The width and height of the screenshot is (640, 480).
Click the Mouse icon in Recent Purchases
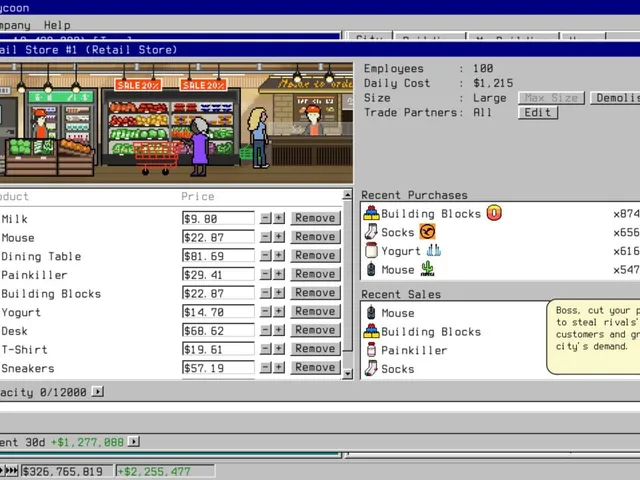[x=371, y=269]
